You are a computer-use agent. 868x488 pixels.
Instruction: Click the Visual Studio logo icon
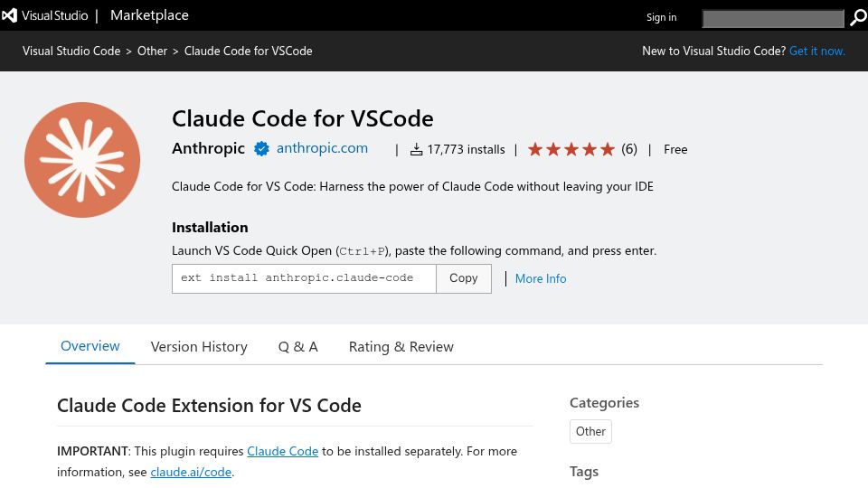click(9, 15)
